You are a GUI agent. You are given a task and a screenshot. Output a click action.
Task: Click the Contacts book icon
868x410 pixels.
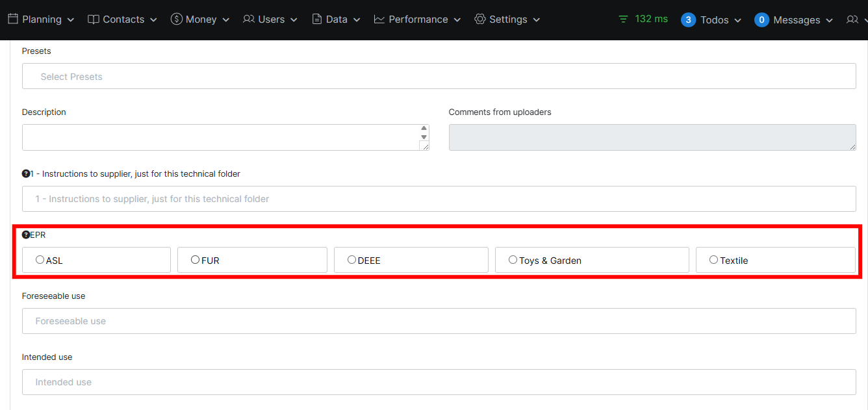(94, 19)
